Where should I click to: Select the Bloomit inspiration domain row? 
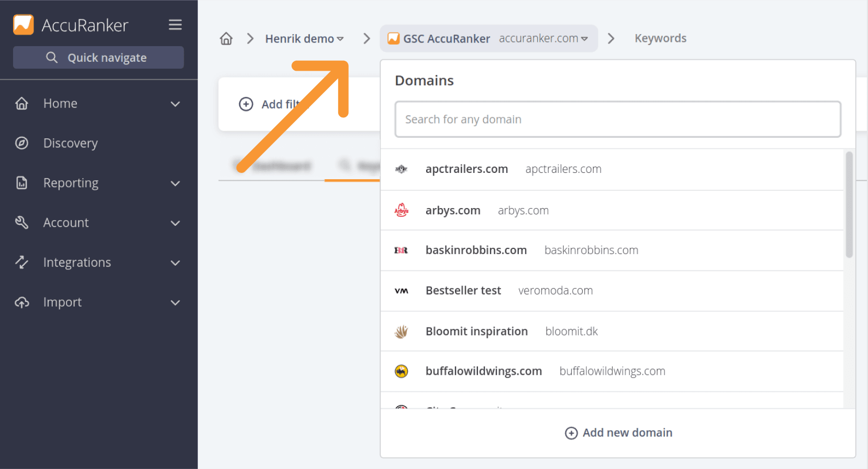tap(612, 331)
